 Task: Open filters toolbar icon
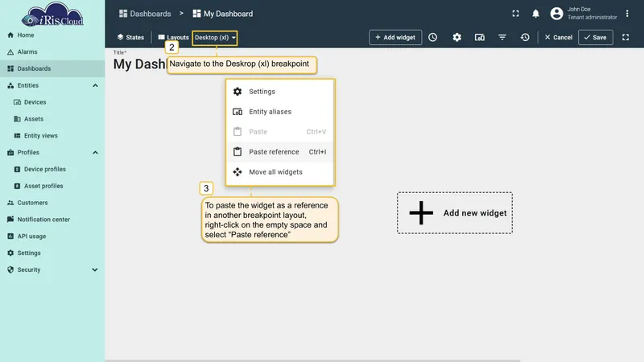click(x=502, y=37)
